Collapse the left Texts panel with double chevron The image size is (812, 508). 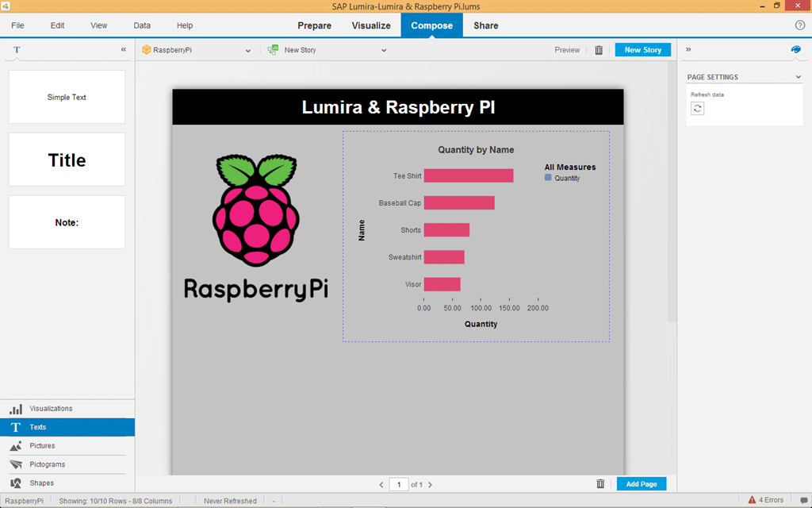point(123,49)
